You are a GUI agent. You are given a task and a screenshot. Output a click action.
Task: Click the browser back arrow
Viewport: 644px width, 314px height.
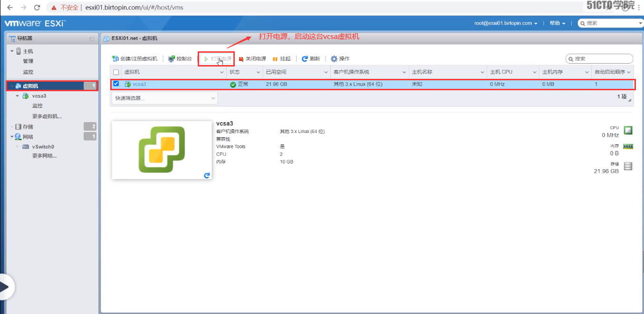click(x=10, y=8)
